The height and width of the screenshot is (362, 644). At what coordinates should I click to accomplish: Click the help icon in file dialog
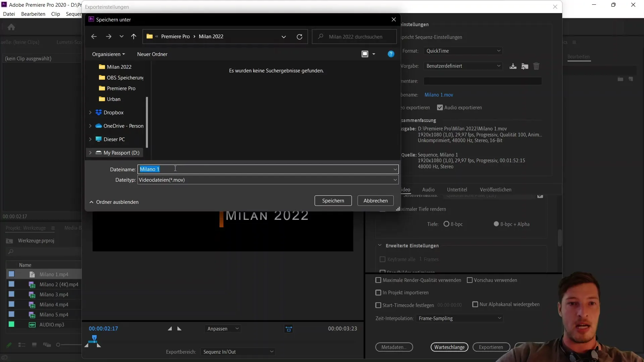(x=391, y=54)
